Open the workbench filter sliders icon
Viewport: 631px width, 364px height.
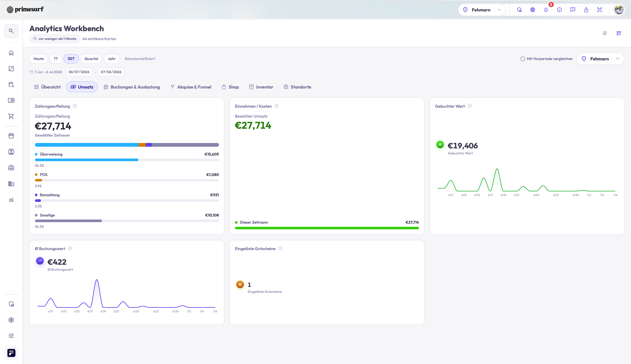(605, 33)
